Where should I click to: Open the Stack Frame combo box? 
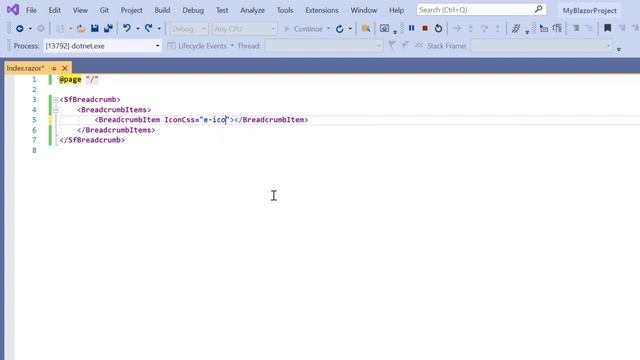coord(542,46)
